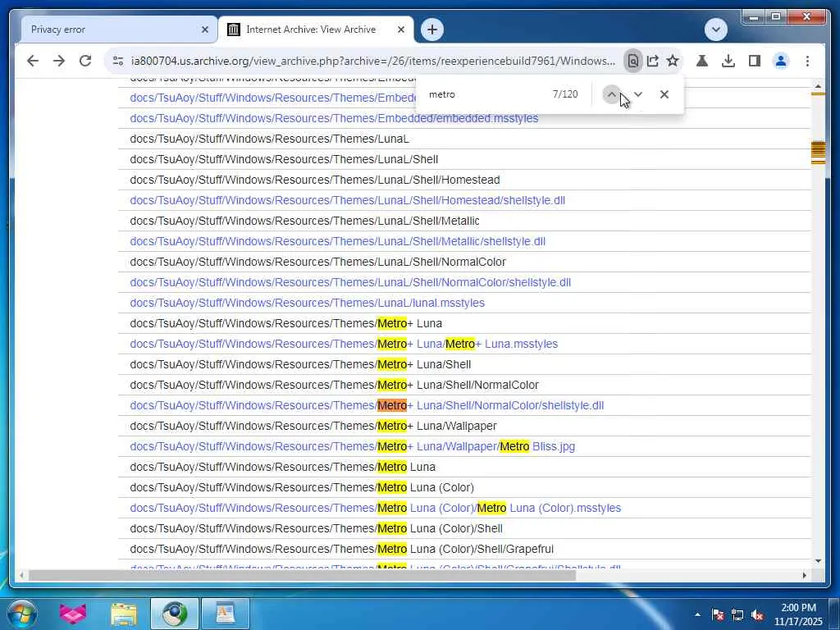The height and width of the screenshot is (630, 840).
Task: Click the address bar URL
Action: coord(373,61)
